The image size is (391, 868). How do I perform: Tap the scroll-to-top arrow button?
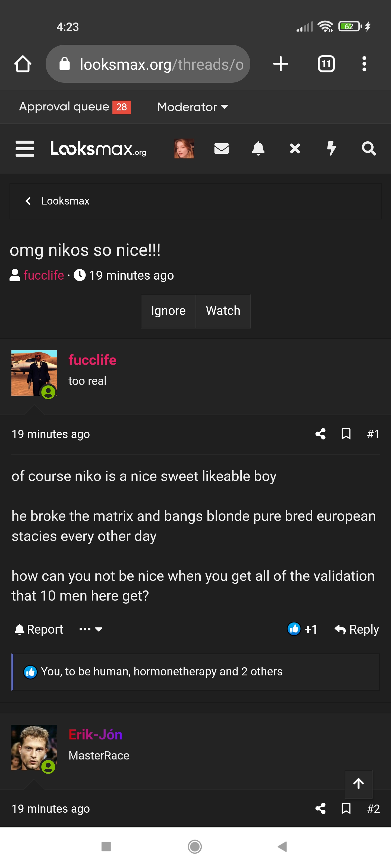[x=358, y=783]
